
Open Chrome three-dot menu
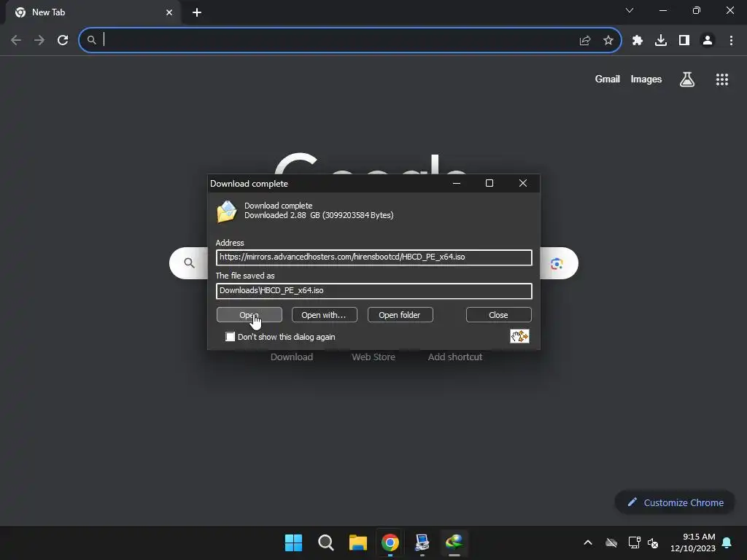(x=731, y=41)
